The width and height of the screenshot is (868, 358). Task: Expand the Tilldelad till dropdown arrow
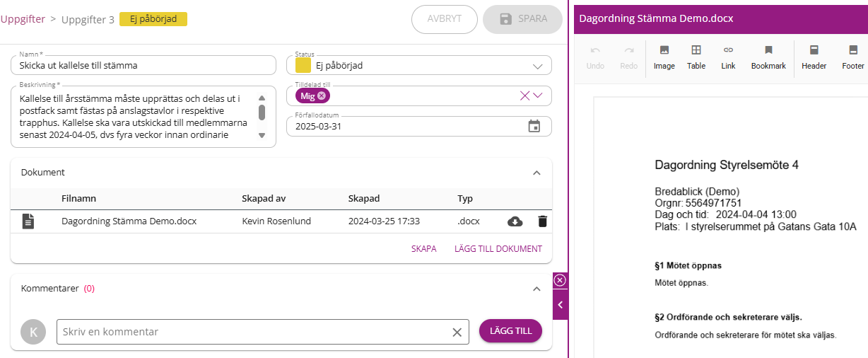pos(538,96)
